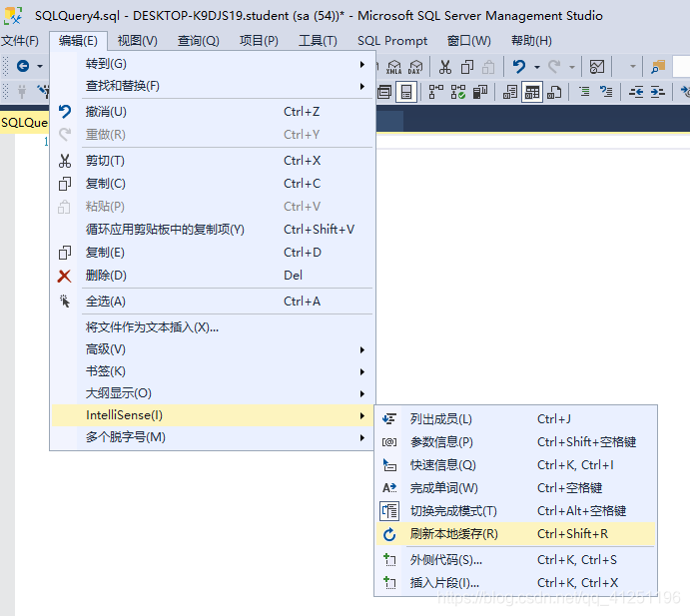
Task: Open dropdown arrow right of Activity Monitor
Action: point(633,67)
